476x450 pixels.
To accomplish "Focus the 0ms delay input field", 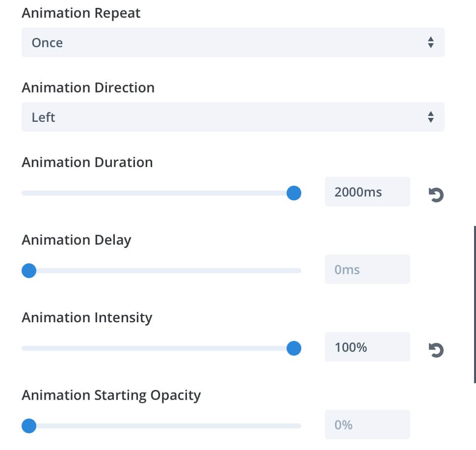I will tap(368, 269).
